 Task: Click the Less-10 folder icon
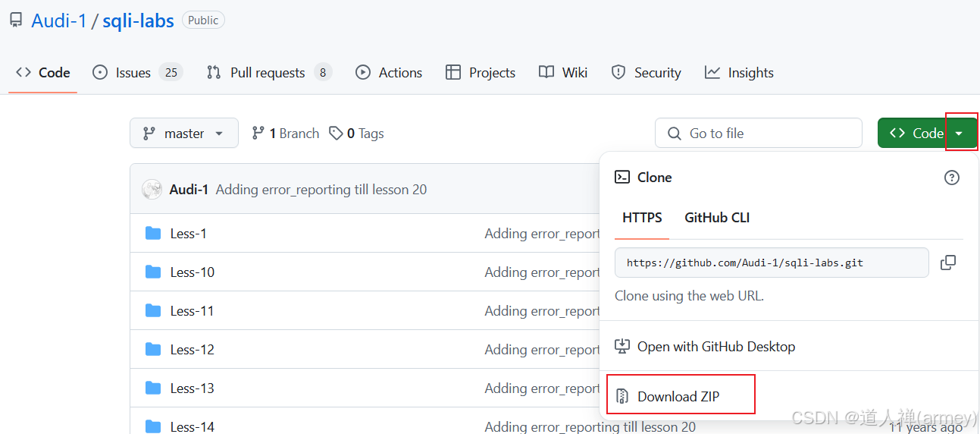153,272
